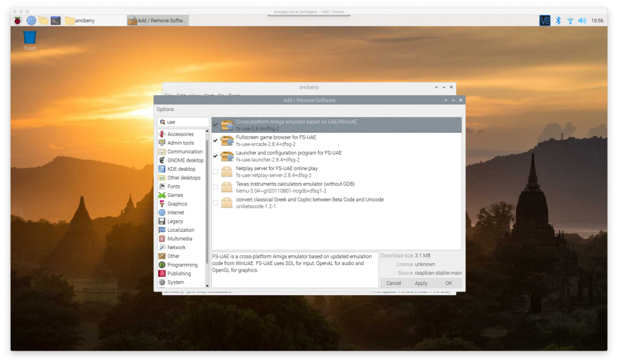618x364 pixels.
Task: Select the Games category icon
Action: pyautogui.click(x=162, y=195)
